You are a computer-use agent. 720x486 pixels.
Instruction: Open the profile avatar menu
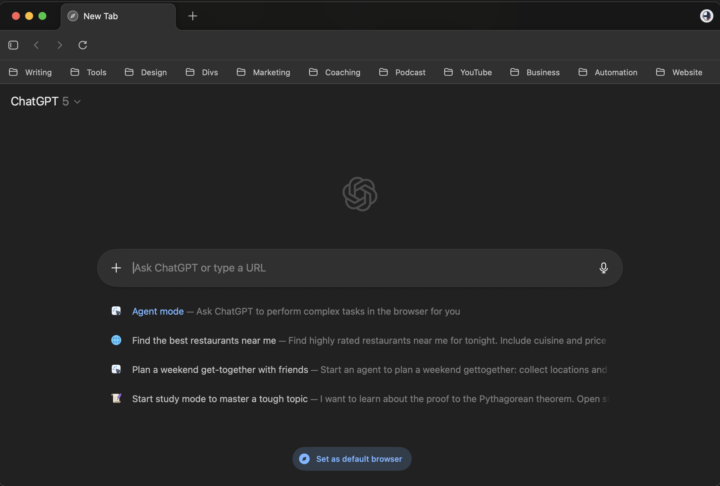pyautogui.click(x=706, y=16)
